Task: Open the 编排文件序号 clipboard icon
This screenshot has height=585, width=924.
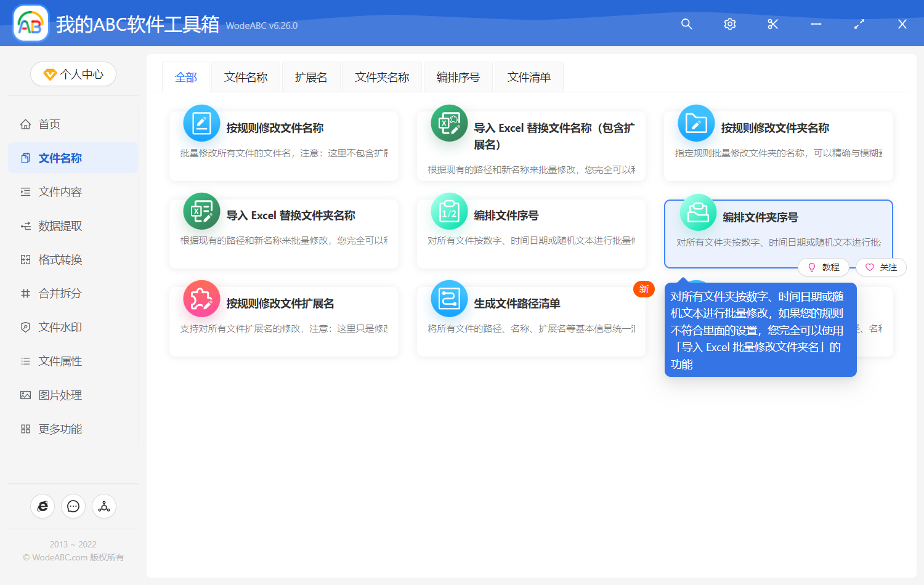Action: (449, 211)
